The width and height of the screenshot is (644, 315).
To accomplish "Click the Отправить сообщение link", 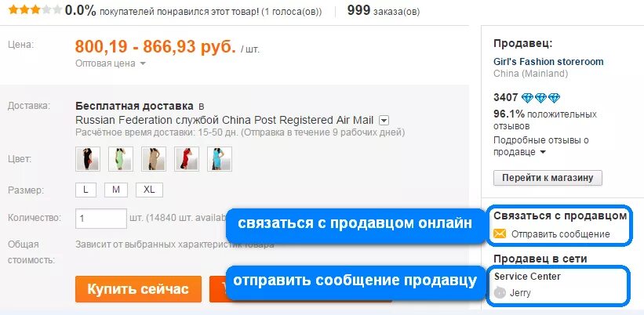I will pyautogui.click(x=561, y=234).
